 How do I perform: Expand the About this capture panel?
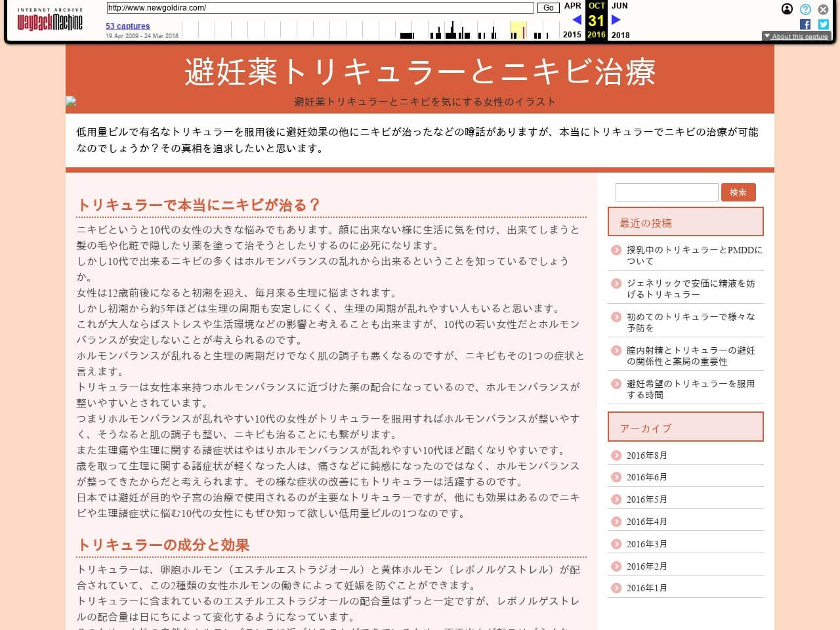tap(795, 37)
